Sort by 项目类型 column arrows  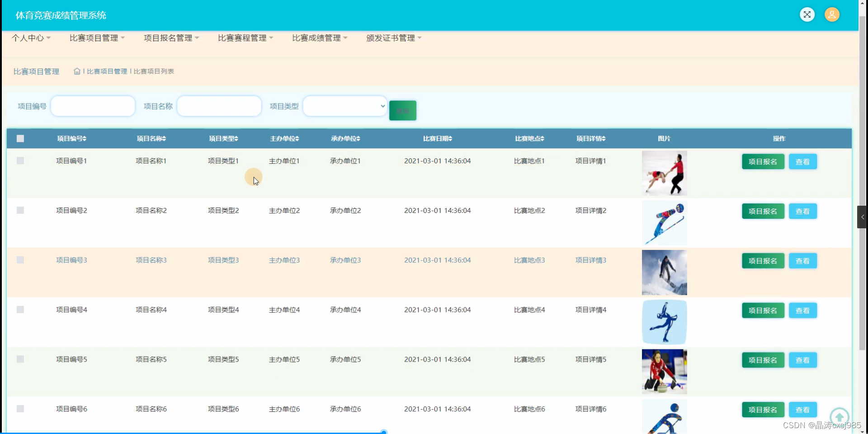pos(236,139)
